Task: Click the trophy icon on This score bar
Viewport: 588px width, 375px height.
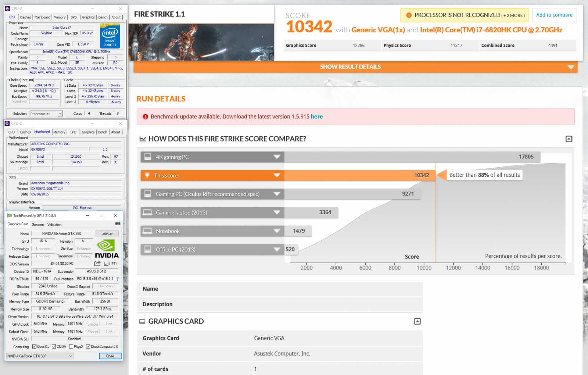Action: 147,175
